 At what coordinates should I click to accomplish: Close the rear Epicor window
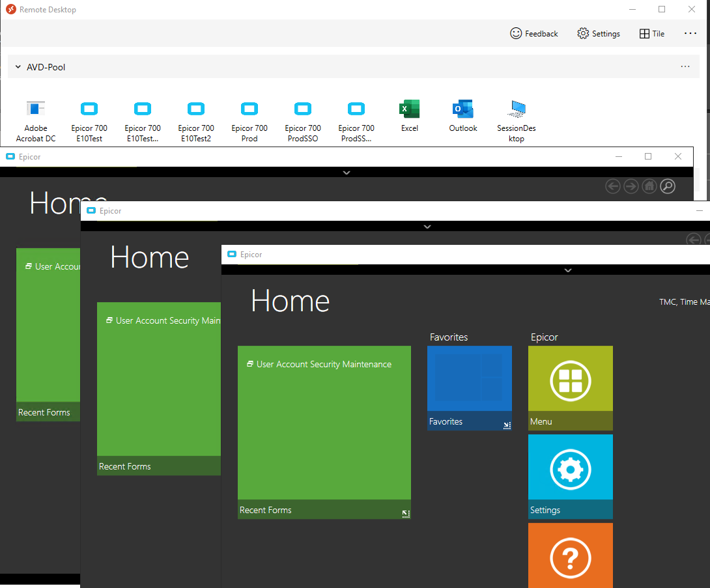678,156
